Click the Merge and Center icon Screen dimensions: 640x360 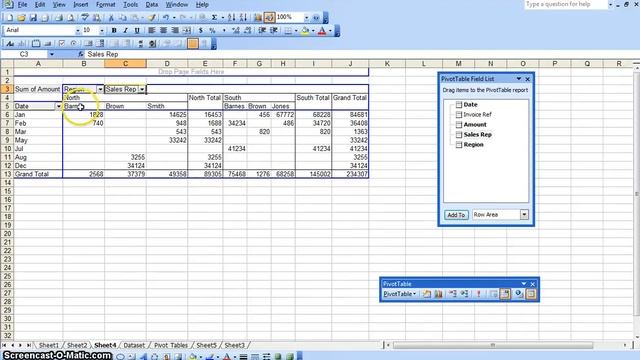[187, 31]
